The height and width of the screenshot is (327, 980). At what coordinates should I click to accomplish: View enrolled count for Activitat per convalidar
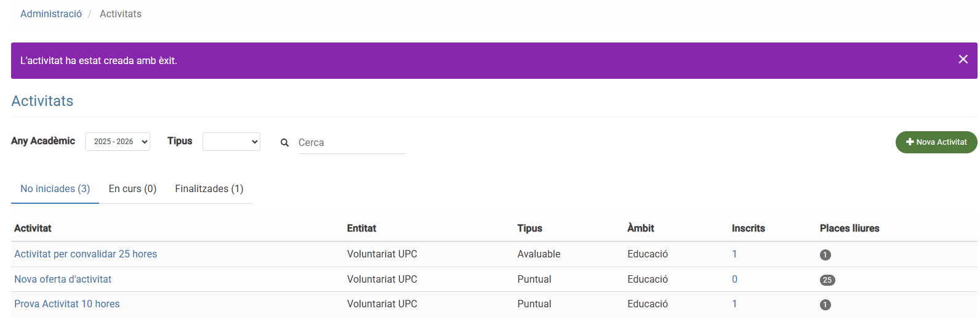tap(734, 254)
